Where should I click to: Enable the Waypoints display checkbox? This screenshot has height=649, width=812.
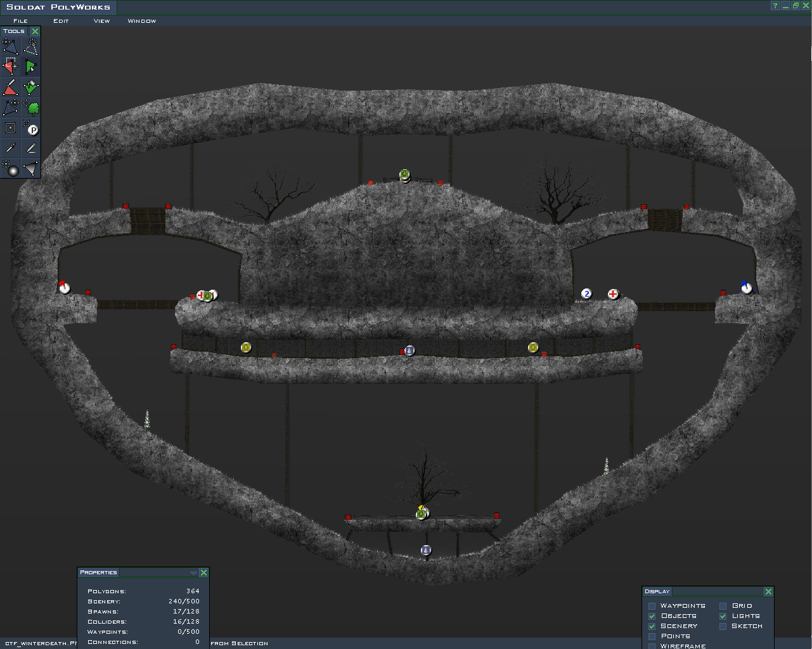(x=652, y=606)
